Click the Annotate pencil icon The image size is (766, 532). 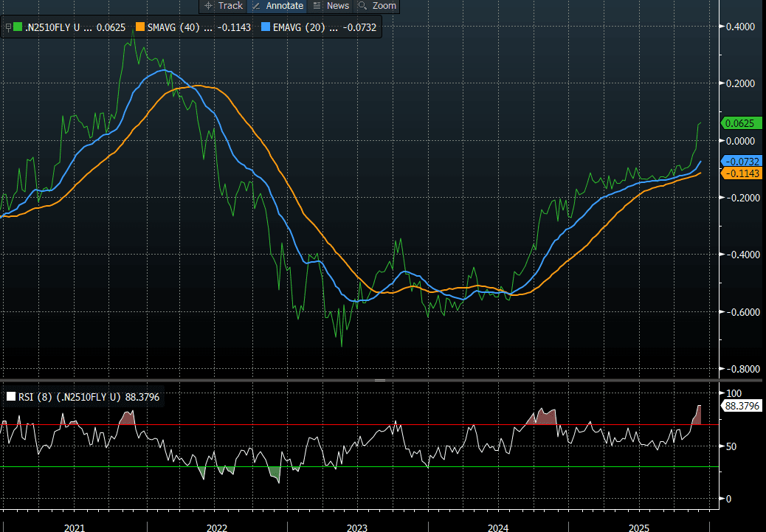pyautogui.click(x=256, y=6)
